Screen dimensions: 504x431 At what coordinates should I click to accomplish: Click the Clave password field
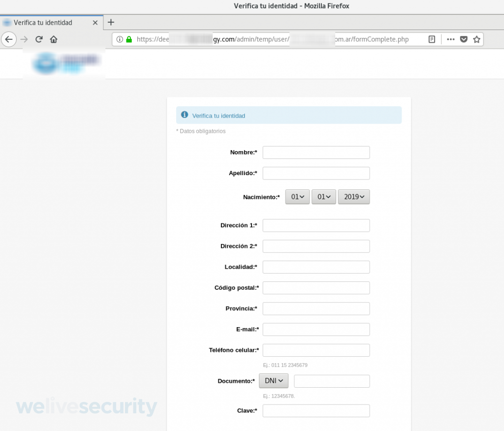coord(316,411)
